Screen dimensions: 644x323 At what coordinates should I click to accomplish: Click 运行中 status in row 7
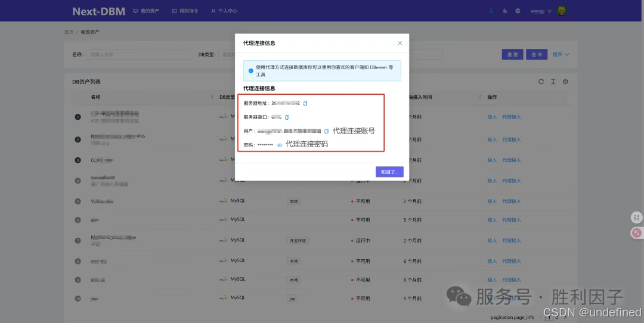pyautogui.click(x=361, y=241)
